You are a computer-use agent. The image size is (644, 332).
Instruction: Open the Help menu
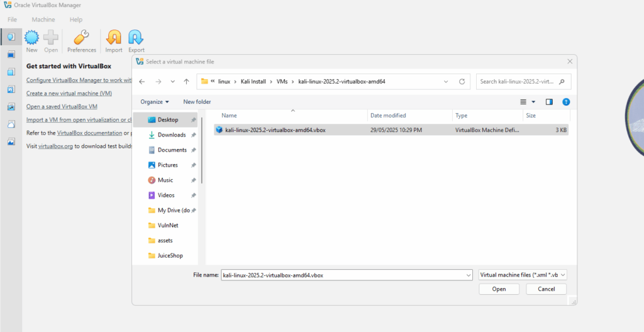76,19
